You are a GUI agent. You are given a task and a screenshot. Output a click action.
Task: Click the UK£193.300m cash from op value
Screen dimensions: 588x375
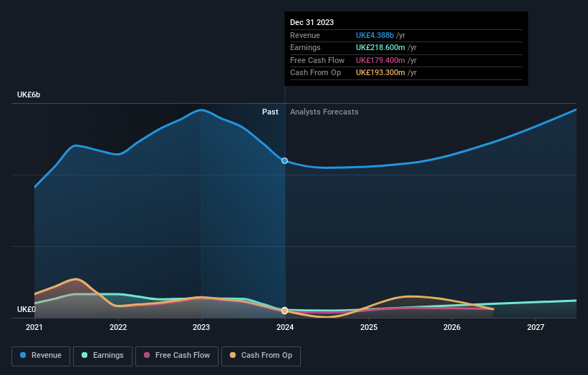pos(380,73)
